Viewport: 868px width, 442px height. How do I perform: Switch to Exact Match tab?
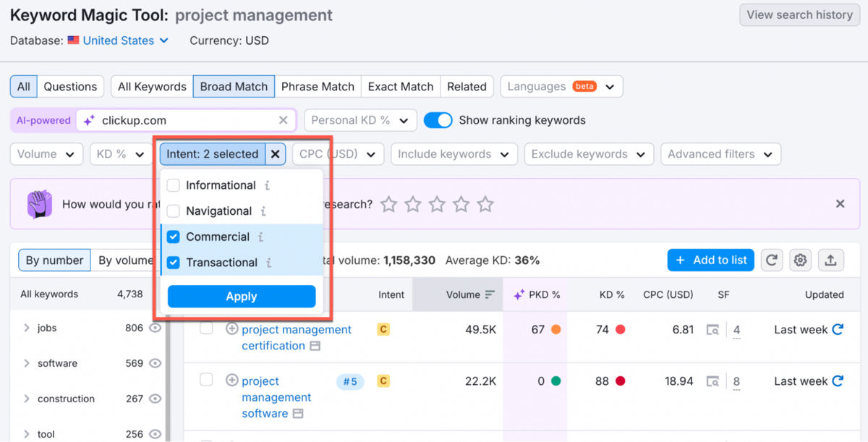(x=401, y=87)
